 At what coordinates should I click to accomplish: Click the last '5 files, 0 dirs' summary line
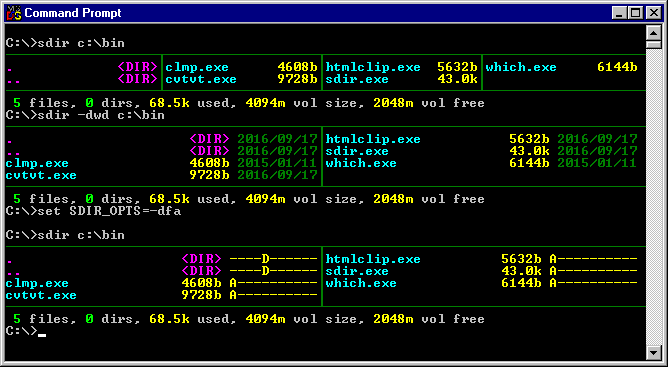coord(249,319)
